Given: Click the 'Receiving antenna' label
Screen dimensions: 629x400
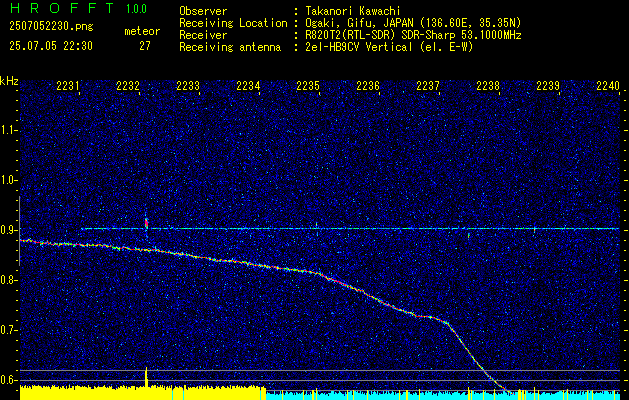Looking at the screenshot, I should (x=230, y=47).
